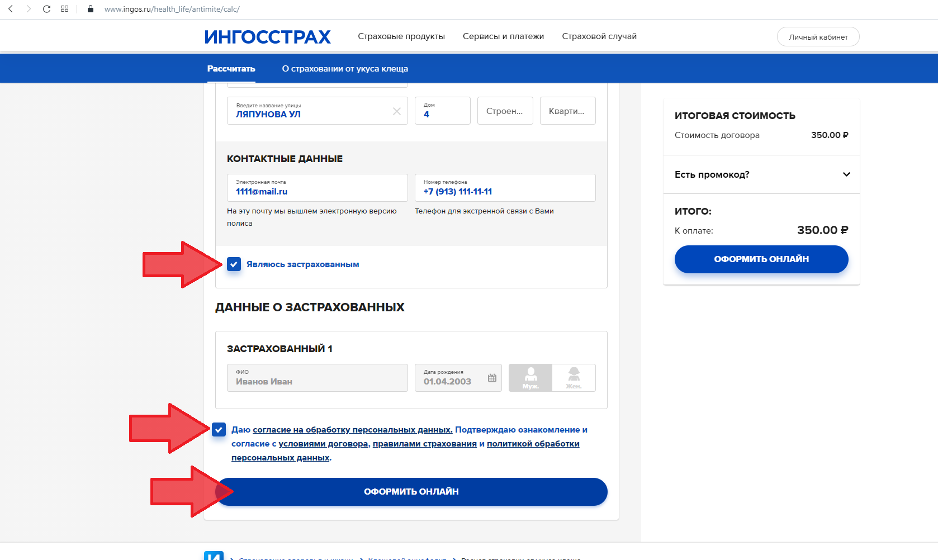Clear street name with X icon

pos(397,111)
